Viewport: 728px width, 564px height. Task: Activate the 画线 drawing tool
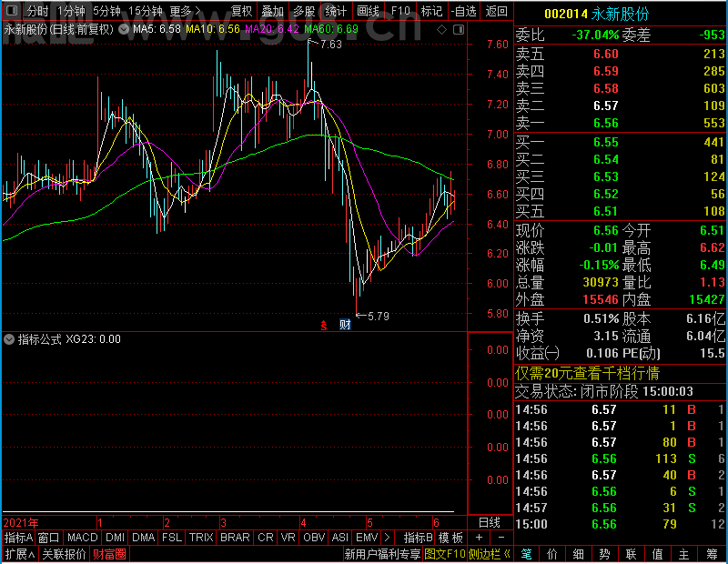point(368,11)
